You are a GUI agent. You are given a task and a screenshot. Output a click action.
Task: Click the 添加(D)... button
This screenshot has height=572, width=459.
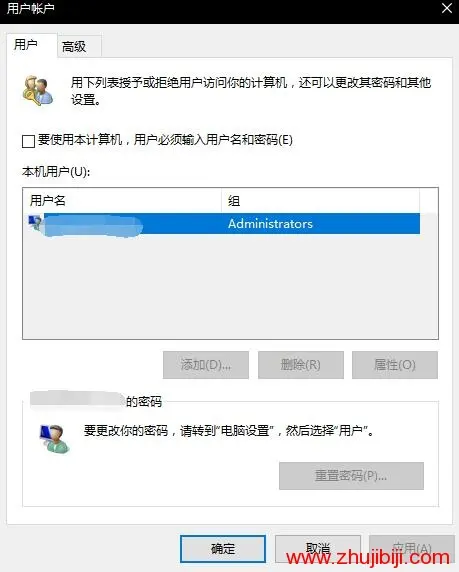click(206, 365)
